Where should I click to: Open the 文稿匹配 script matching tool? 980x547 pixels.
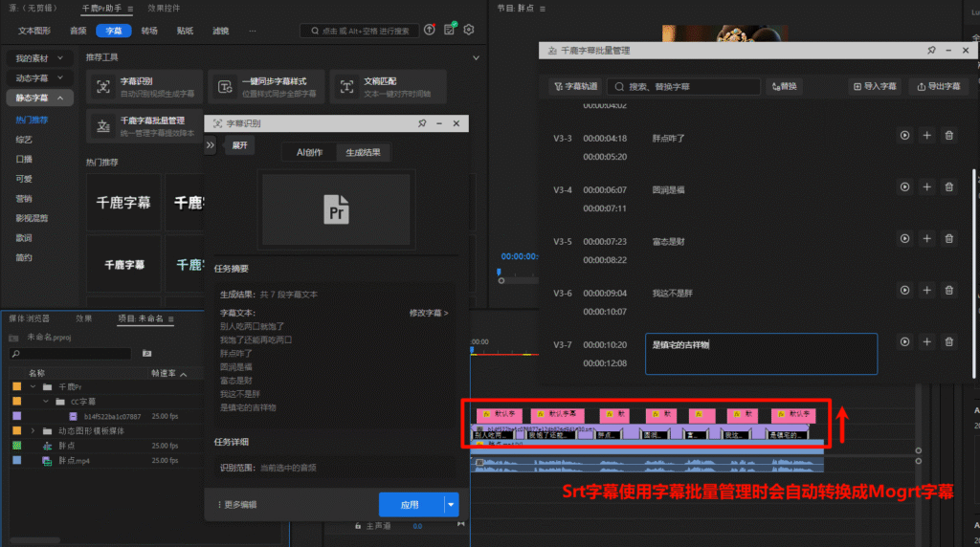pos(389,87)
